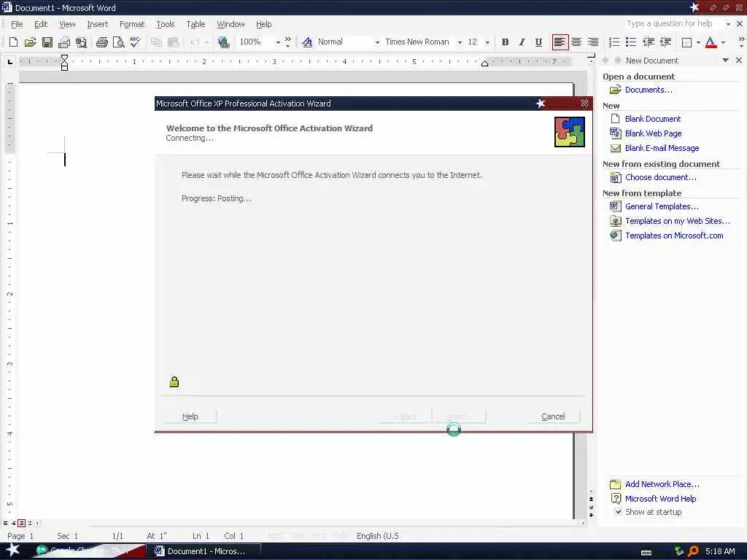The width and height of the screenshot is (747, 560).
Task: Click Help in the Activation Wizard
Action: (190, 416)
